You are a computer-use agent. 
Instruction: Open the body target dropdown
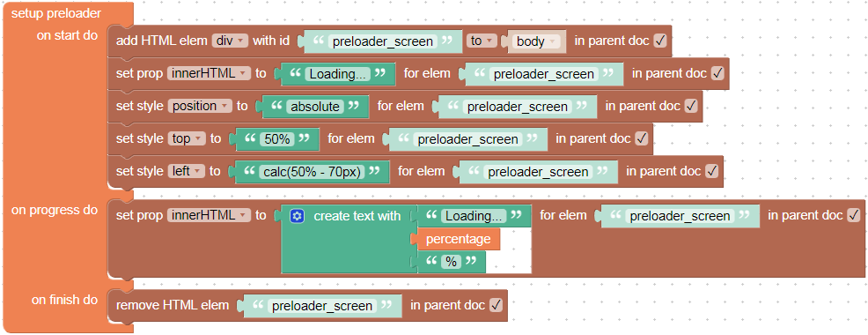tap(536, 41)
